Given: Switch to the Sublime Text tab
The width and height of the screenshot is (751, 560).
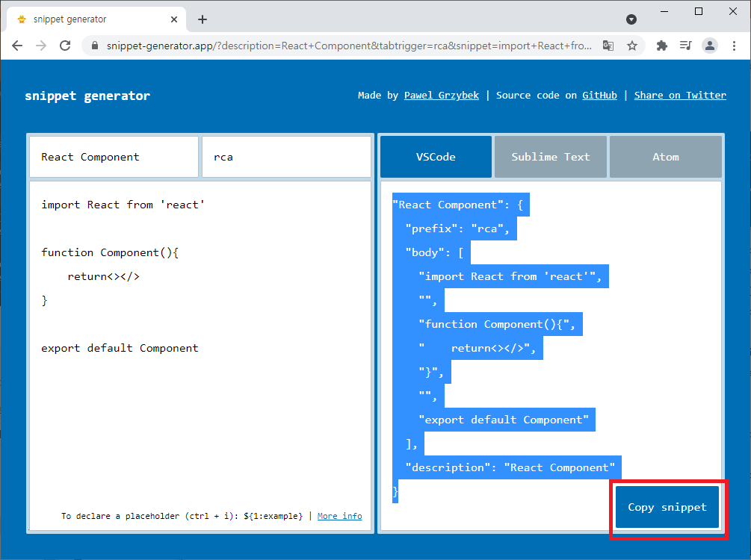Looking at the screenshot, I should [x=550, y=157].
